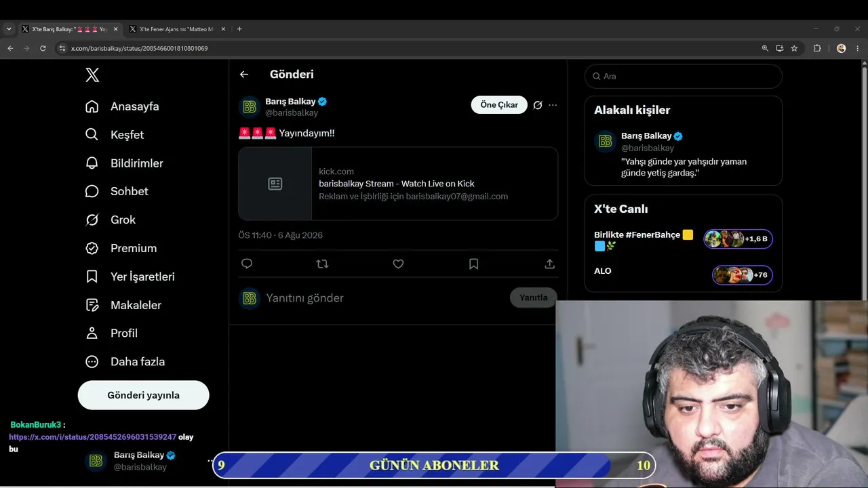
Task: Click the page vertical scrollbar
Action: point(864,183)
